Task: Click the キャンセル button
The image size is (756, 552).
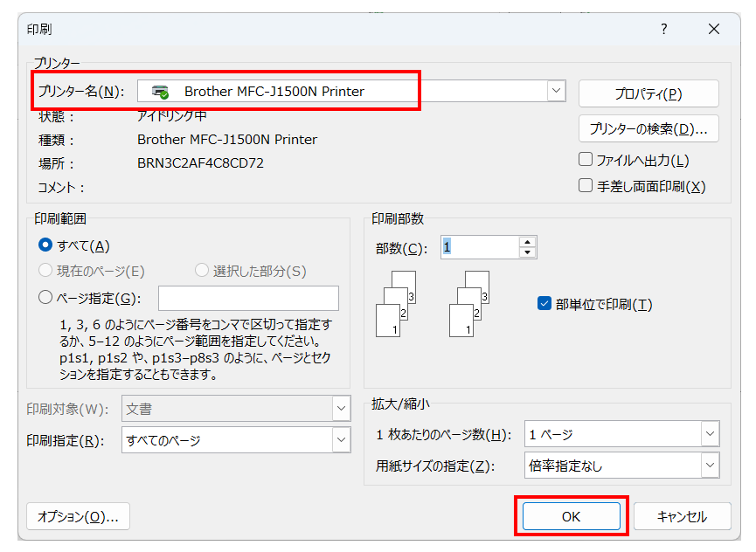Action: pos(683,516)
